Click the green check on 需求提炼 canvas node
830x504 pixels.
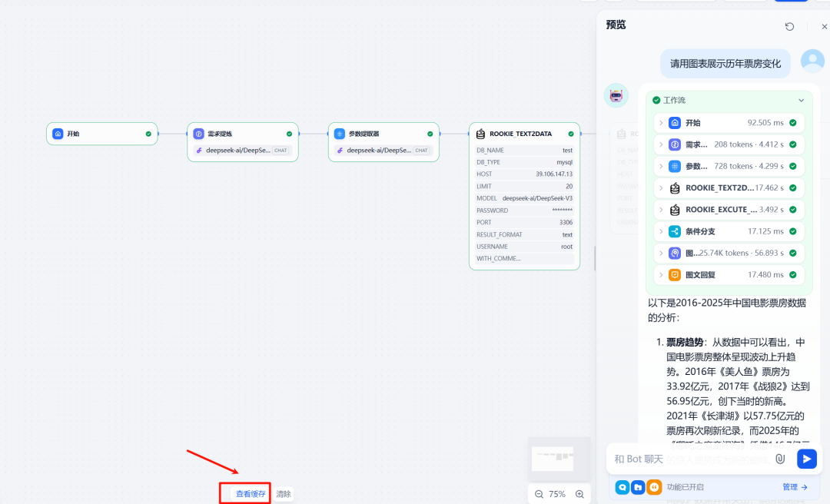(289, 134)
